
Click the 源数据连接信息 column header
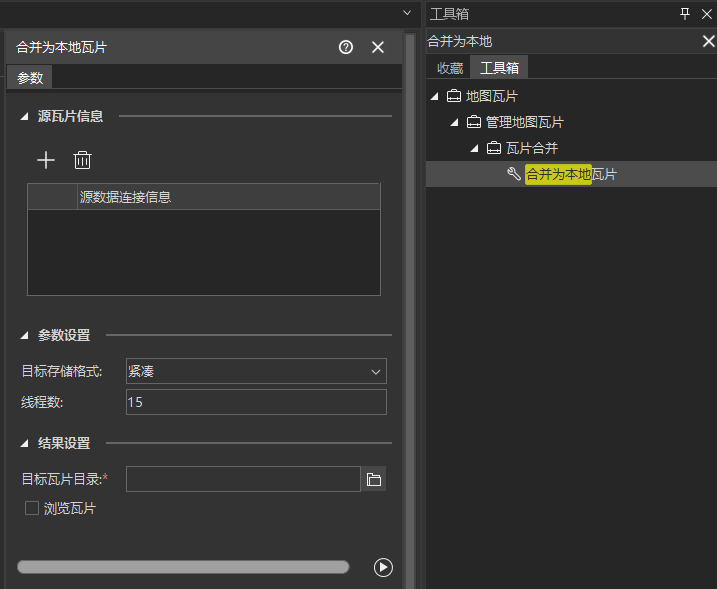[x=229, y=197]
